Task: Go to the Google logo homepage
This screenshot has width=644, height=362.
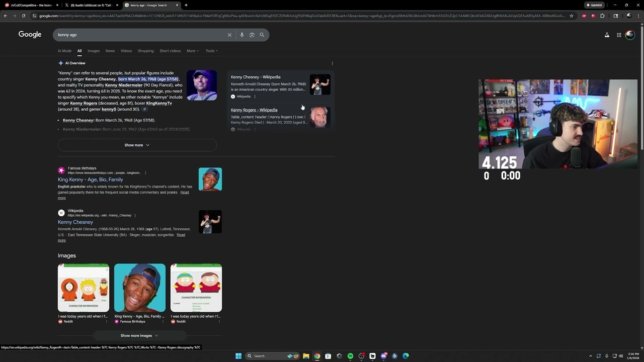Action: pos(30,34)
